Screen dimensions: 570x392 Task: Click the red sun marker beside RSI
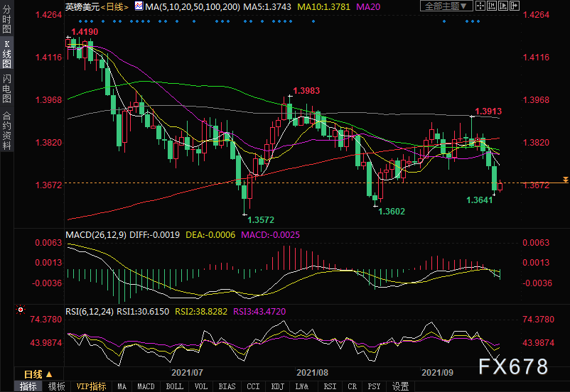21,310
